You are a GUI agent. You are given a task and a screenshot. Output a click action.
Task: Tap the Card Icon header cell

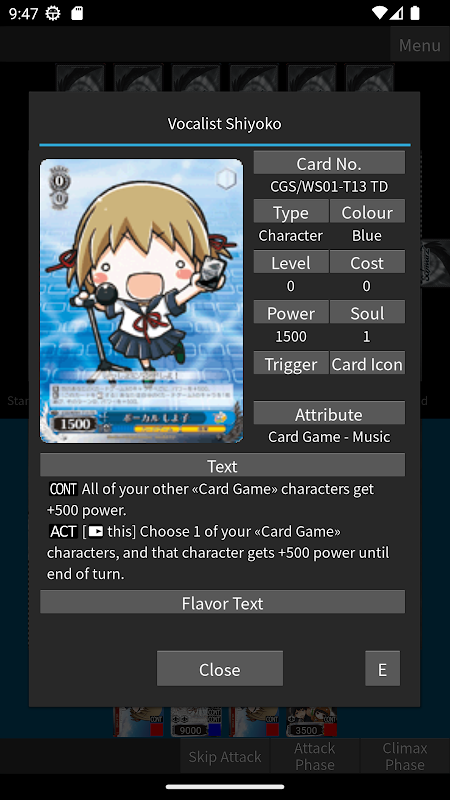pyautogui.click(x=367, y=363)
